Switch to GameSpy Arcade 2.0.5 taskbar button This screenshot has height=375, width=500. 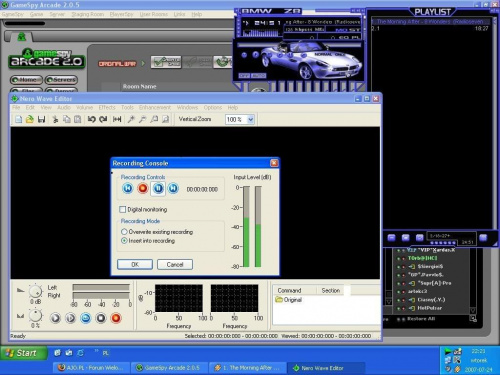click(x=169, y=368)
